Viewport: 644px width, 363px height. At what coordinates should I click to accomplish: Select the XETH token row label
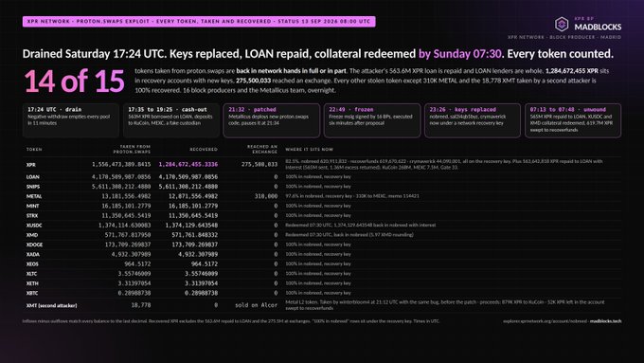(x=32, y=283)
